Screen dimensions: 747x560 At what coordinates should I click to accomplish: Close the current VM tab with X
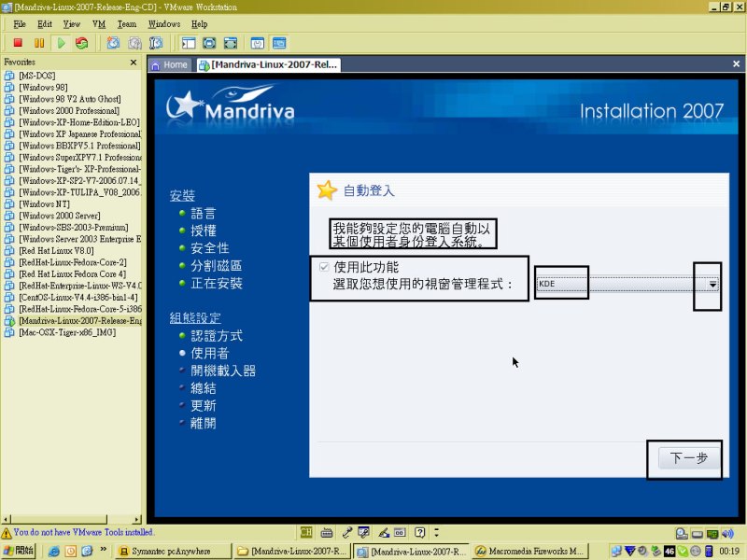[x=736, y=63]
